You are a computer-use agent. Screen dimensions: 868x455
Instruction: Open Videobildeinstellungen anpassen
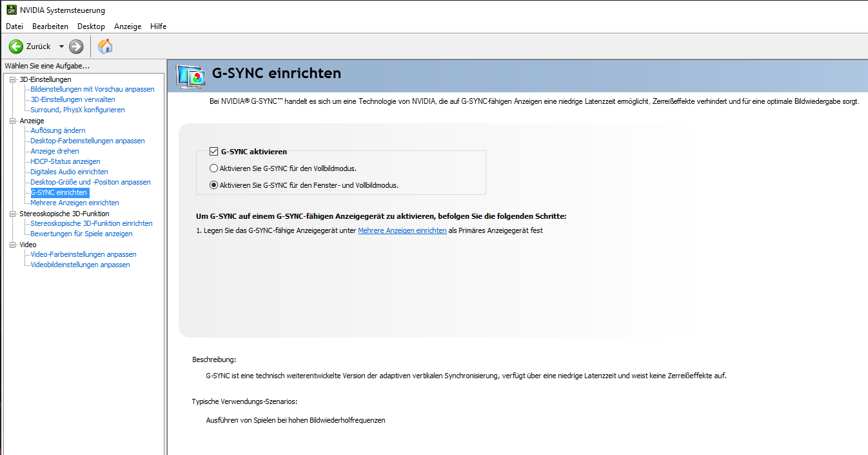click(x=81, y=265)
